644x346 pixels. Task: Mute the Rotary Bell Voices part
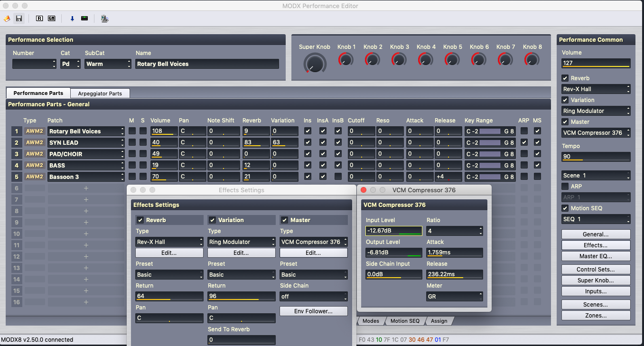132,131
